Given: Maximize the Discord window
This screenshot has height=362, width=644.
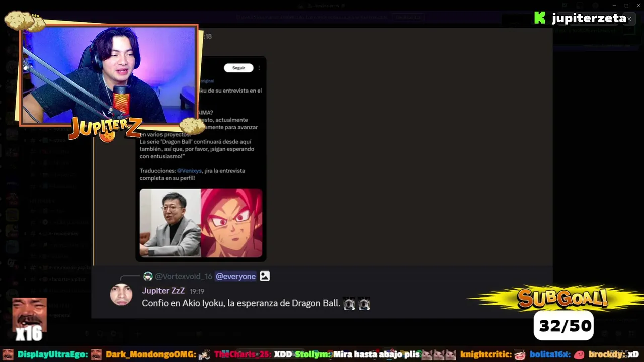Looking at the screenshot, I should [x=626, y=6].
